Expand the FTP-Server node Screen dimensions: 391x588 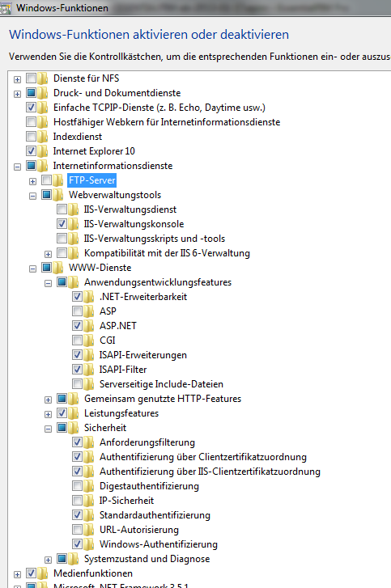click(32, 181)
